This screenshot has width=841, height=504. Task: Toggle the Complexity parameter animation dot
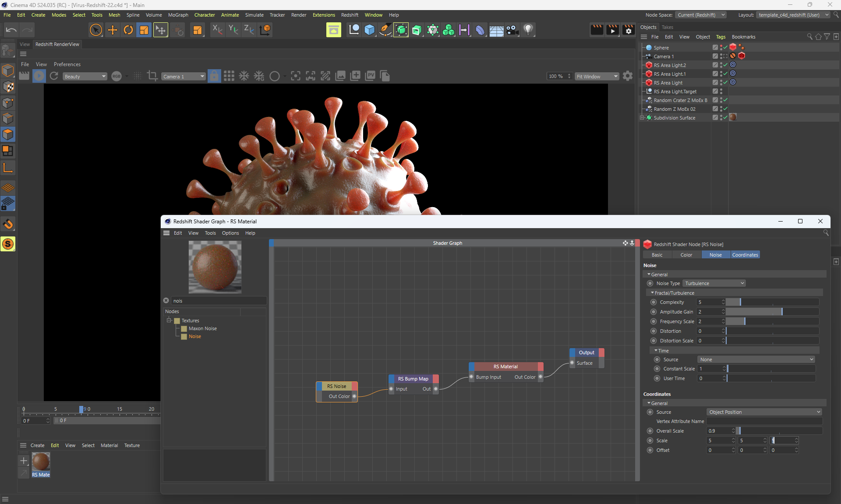[x=654, y=302]
